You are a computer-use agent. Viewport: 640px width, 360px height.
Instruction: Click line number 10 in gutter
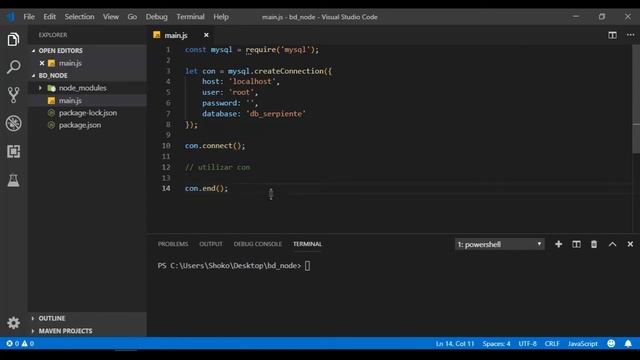[166, 145]
